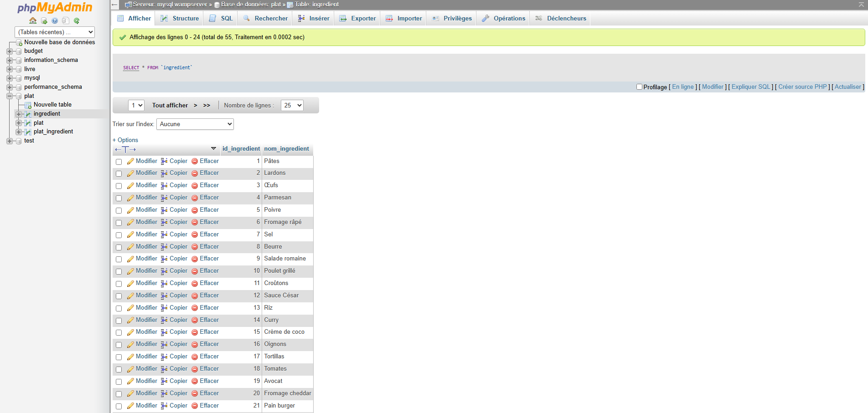Sort by the nom_ingredient column header
The image size is (868, 413).
(x=286, y=149)
